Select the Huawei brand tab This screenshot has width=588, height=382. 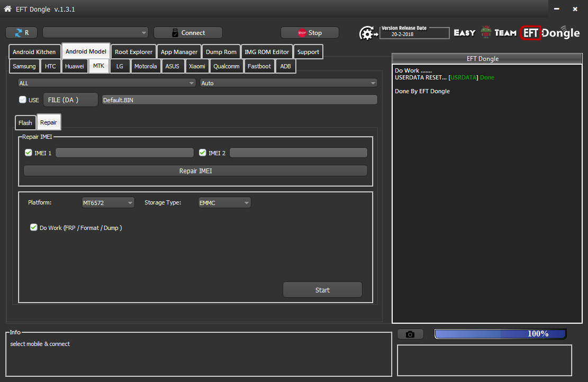(x=74, y=66)
